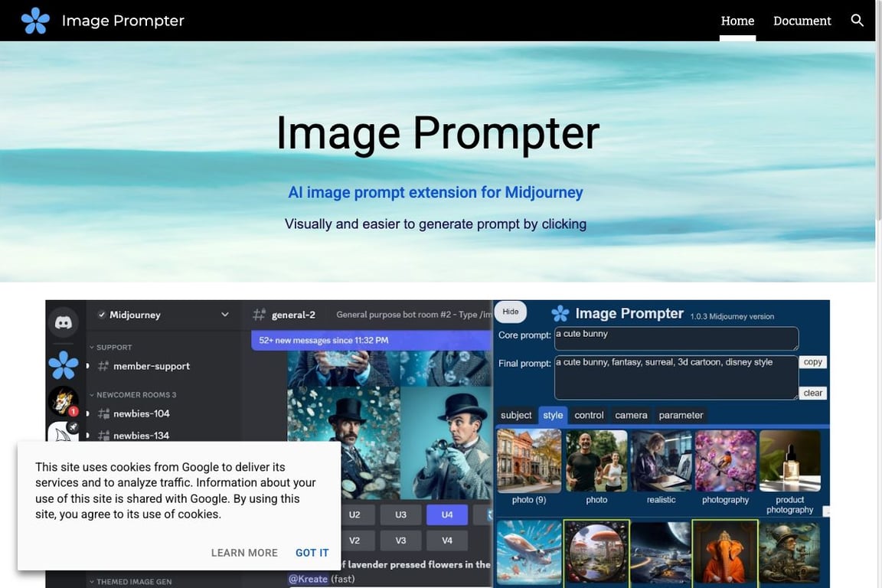Click the general-2 channel hash icon
Viewport: 882px width, 588px height.
[x=259, y=315]
